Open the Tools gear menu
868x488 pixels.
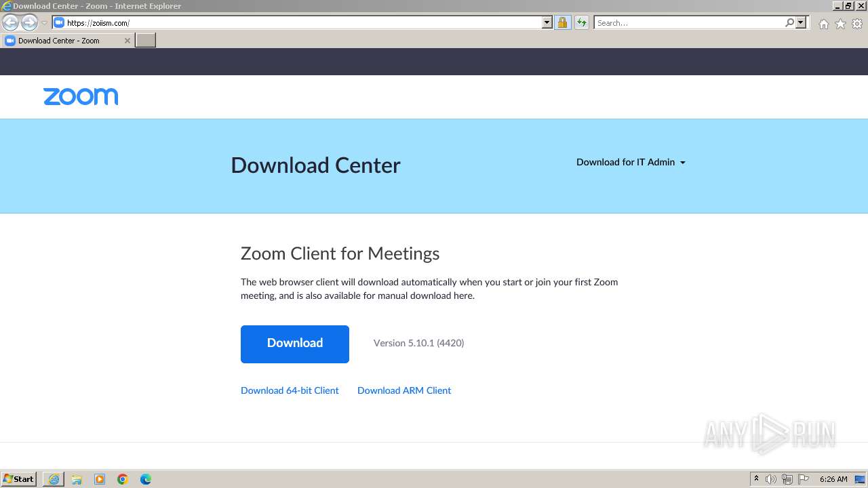(x=857, y=24)
